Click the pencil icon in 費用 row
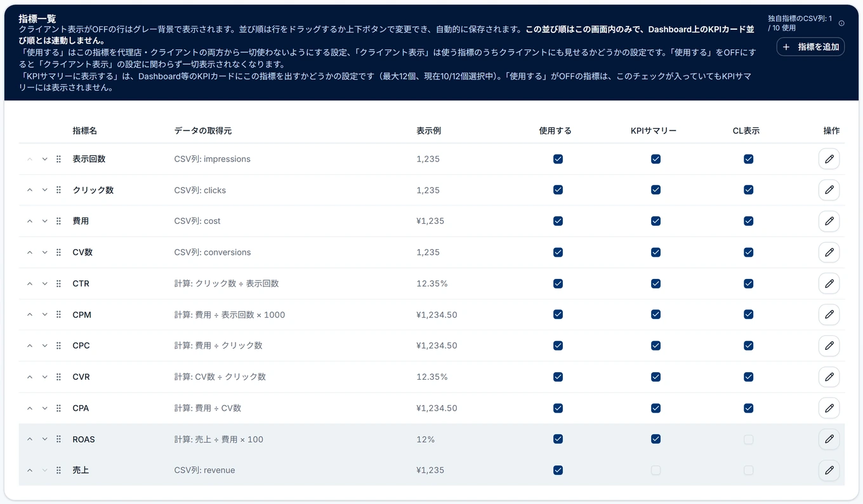This screenshot has height=504, width=863. tap(829, 221)
